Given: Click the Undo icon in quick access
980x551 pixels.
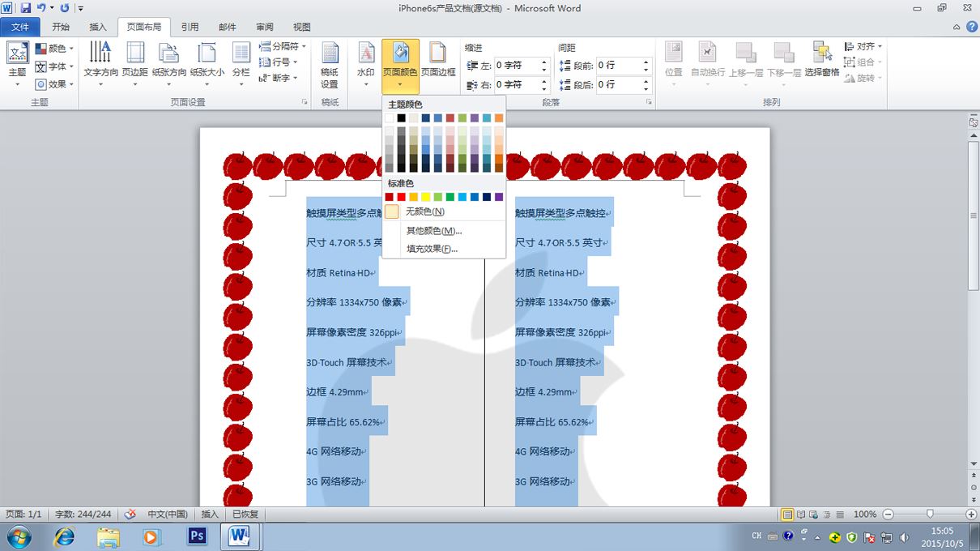Looking at the screenshot, I should [x=40, y=8].
